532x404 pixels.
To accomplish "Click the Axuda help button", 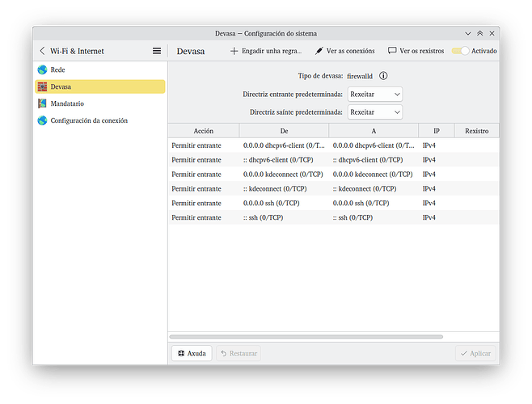I will [x=192, y=353].
